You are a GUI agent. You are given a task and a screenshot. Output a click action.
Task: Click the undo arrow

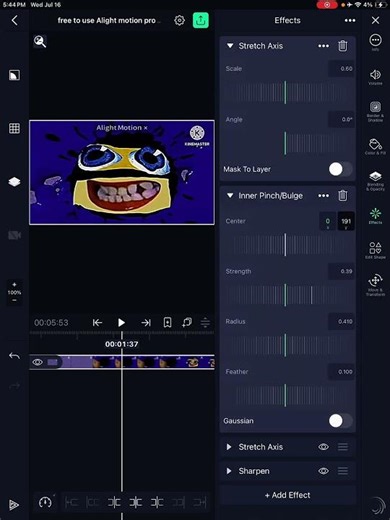click(x=14, y=356)
